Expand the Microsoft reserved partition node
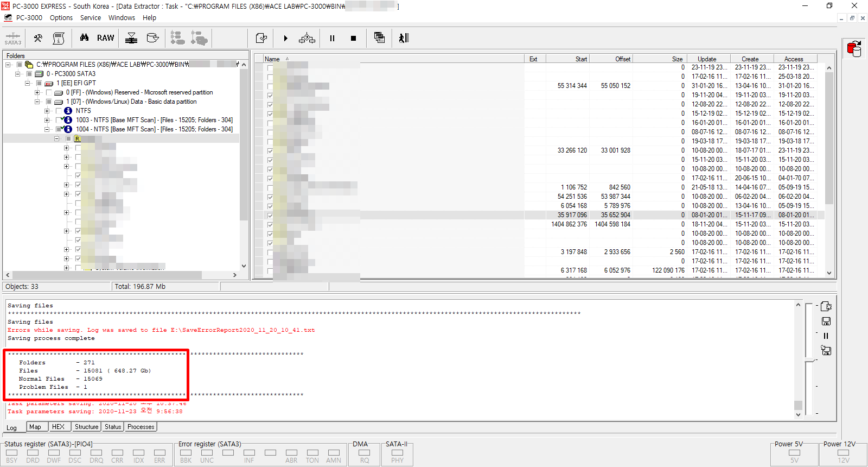 pos(37,93)
